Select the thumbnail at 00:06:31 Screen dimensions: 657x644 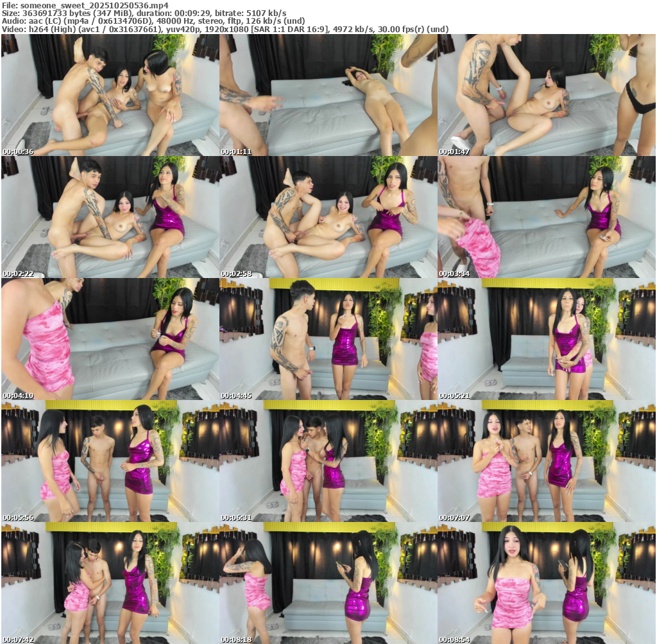(328, 461)
